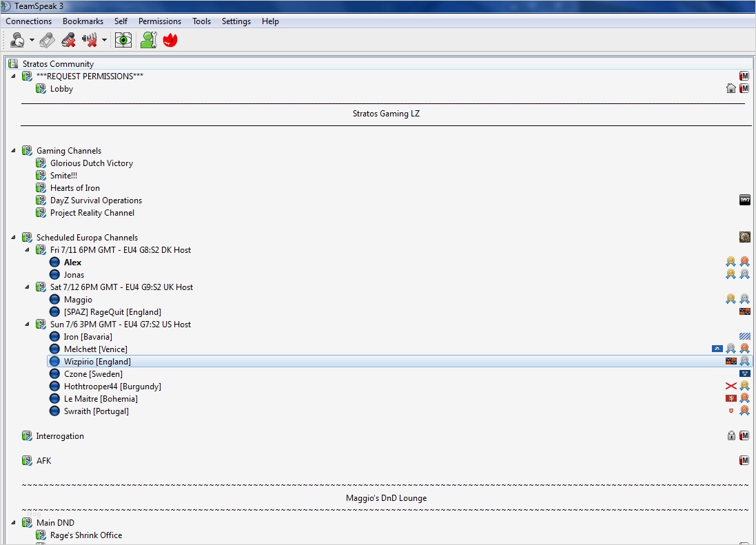Click the Maggio's DnD Lounge spacer text

click(x=386, y=498)
